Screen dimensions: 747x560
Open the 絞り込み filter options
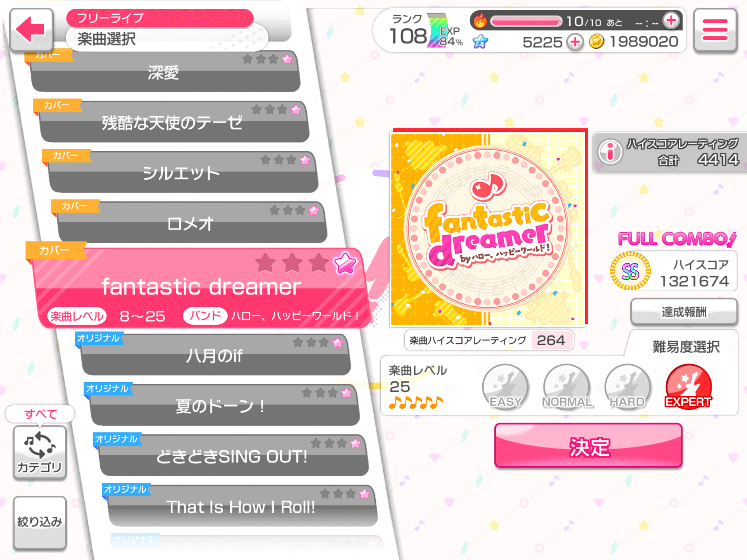(x=39, y=522)
